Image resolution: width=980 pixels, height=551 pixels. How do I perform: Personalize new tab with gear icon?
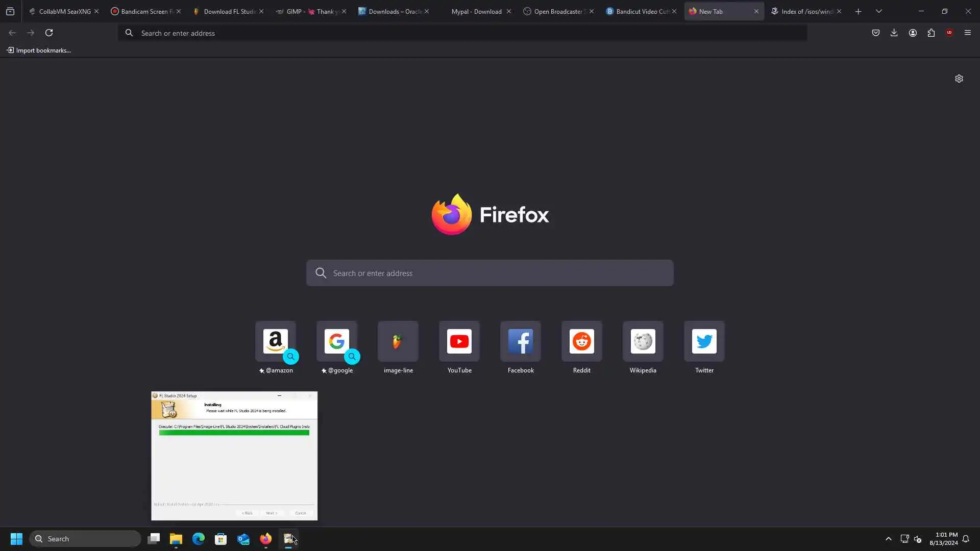959,79
